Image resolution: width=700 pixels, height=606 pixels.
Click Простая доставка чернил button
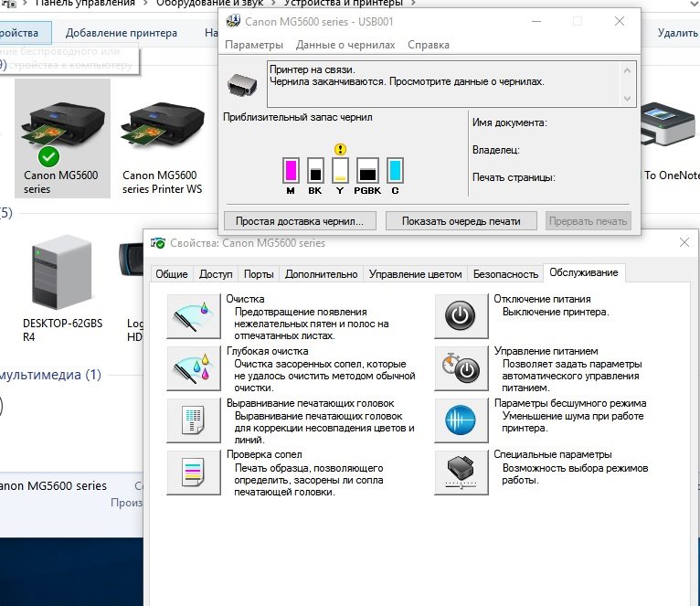tap(300, 221)
